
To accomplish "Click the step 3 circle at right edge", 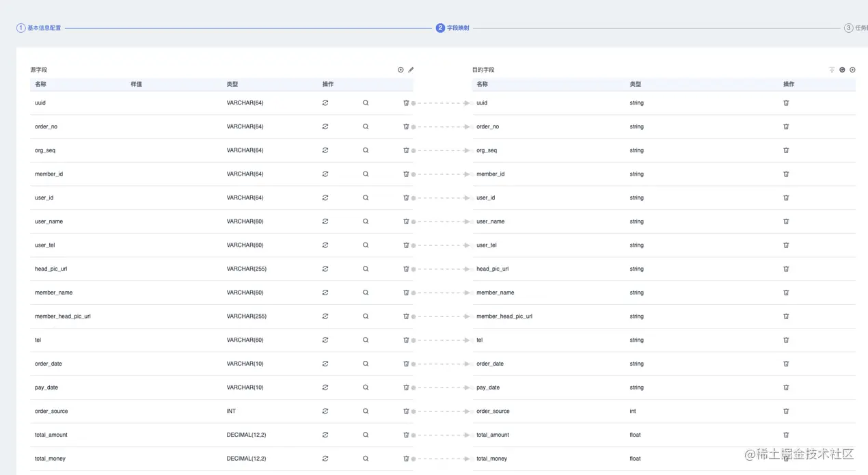I will 848,28.
